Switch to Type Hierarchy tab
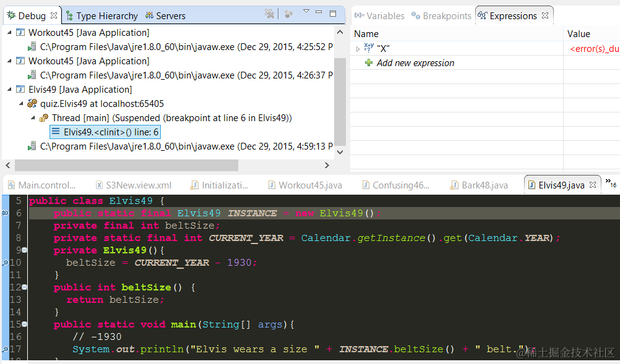 102,16
